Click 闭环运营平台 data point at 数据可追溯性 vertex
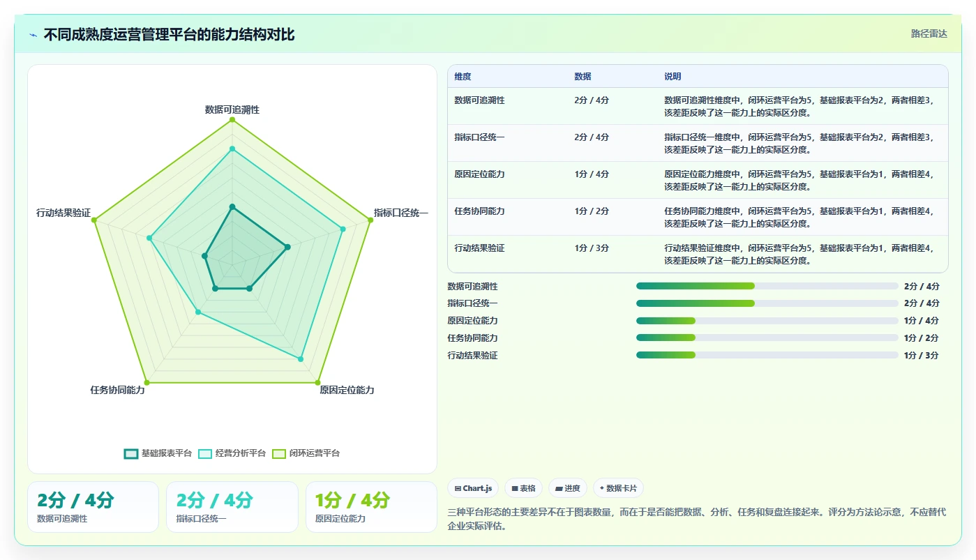Screen dimensions: 976x560 pos(232,120)
